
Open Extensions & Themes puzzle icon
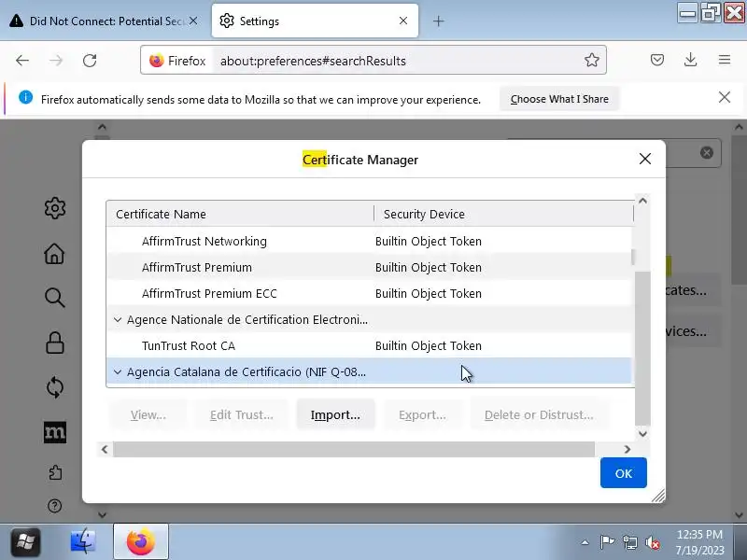click(x=55, y=472)
